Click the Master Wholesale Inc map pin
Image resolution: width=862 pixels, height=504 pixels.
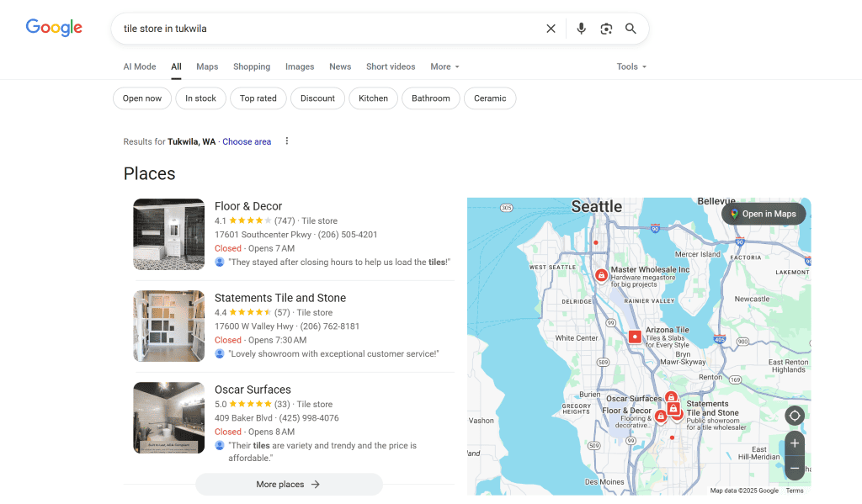pyautogui.click(x=601, y=275)
